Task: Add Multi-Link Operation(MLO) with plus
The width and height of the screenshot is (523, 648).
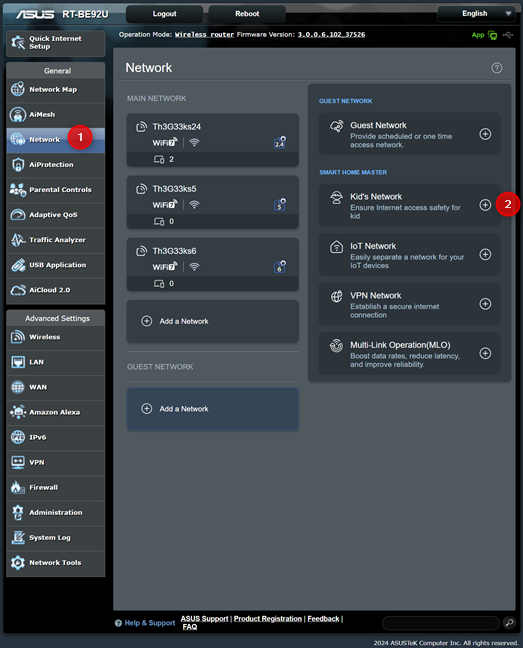Action: tap(485, 353)
